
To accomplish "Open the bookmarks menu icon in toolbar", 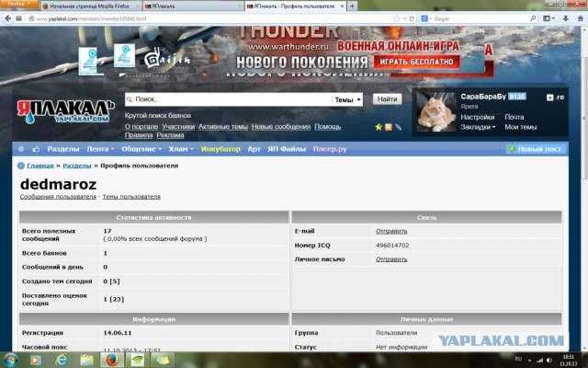I will 548,18.
